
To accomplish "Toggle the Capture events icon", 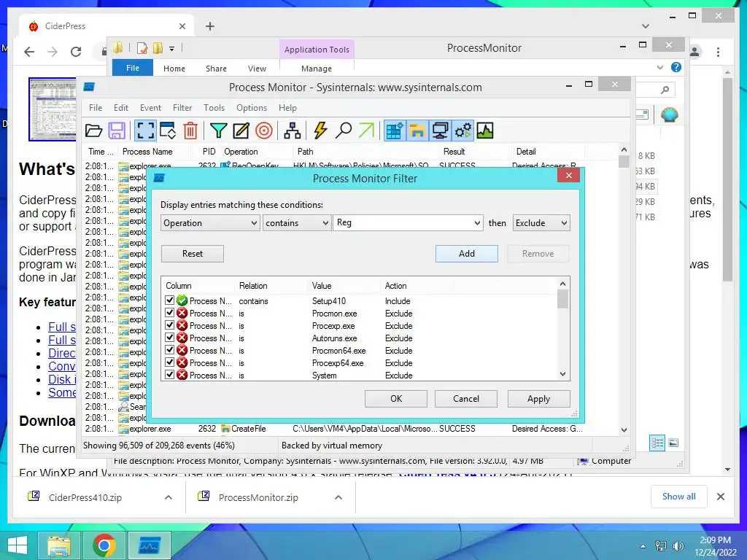I will [145, 131].
